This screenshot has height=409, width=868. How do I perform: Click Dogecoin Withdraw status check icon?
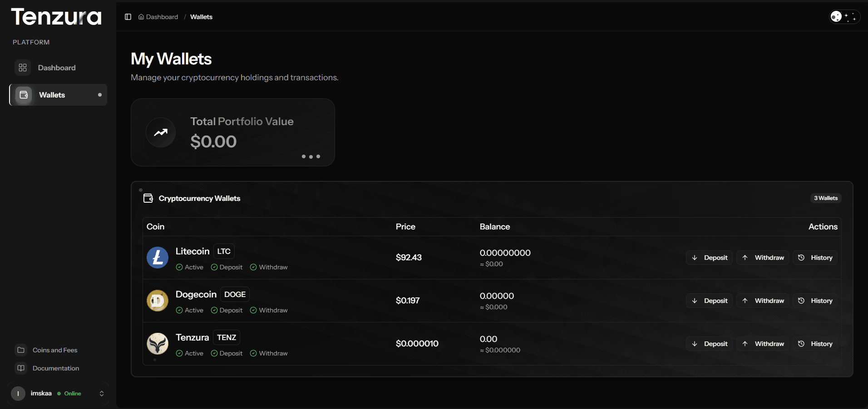point(253,310)
